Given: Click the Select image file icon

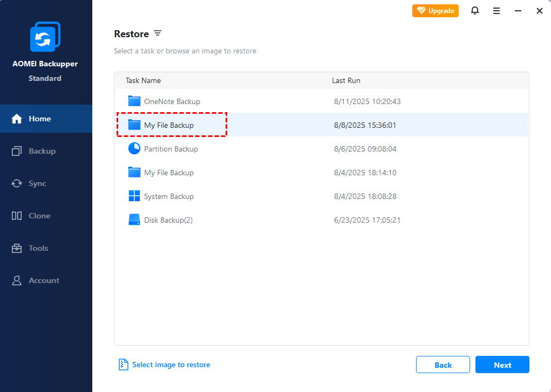Looking at the screenshot, I should point(124,365).
